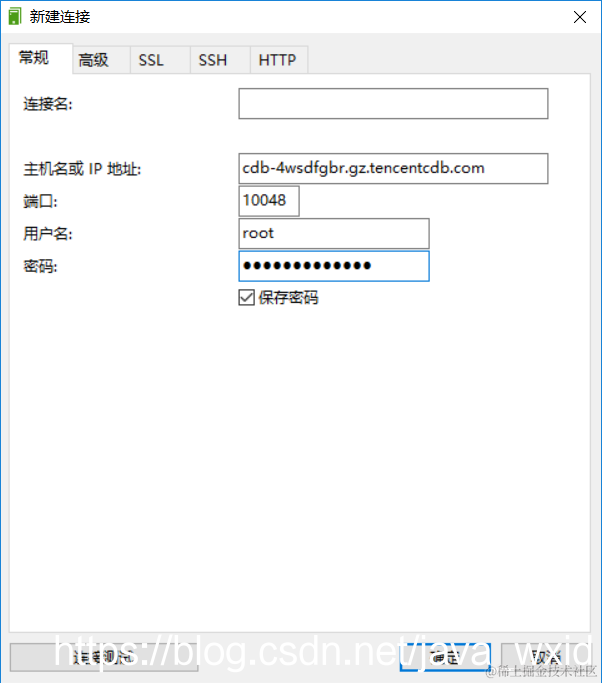
Task: Click the 连接测试 button
Action: [104, 657]
